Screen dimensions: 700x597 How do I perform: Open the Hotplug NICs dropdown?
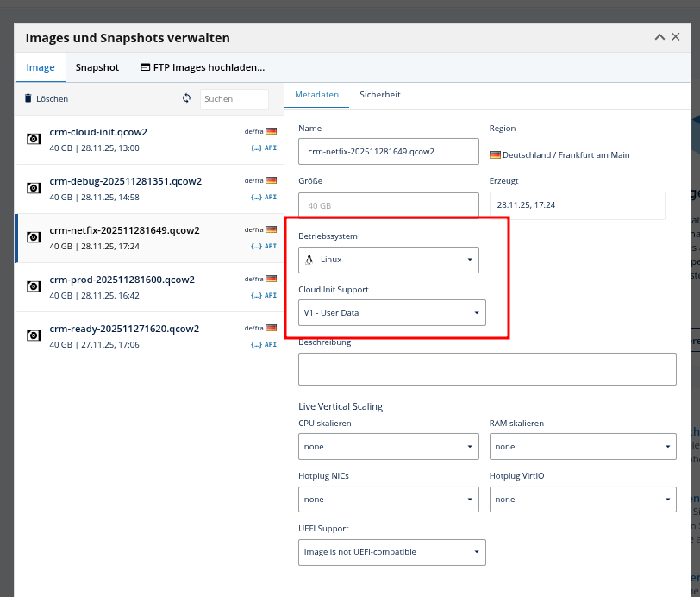388,500
